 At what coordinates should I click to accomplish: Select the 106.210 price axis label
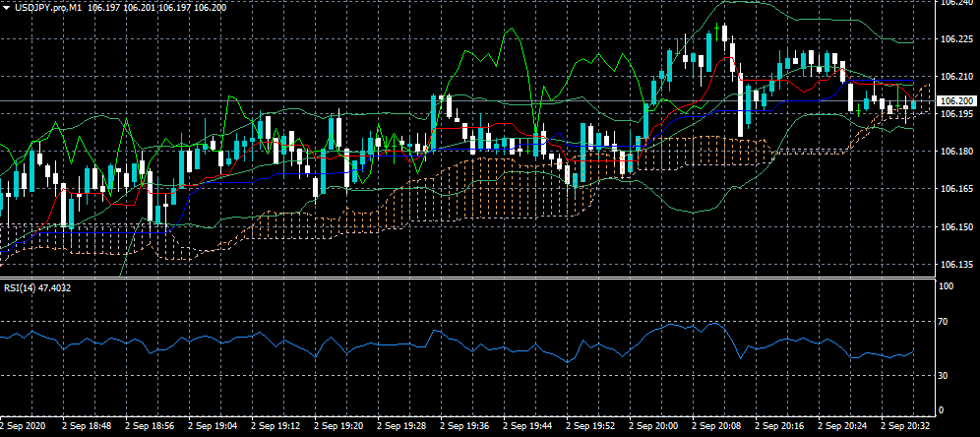tap(956, 76)
